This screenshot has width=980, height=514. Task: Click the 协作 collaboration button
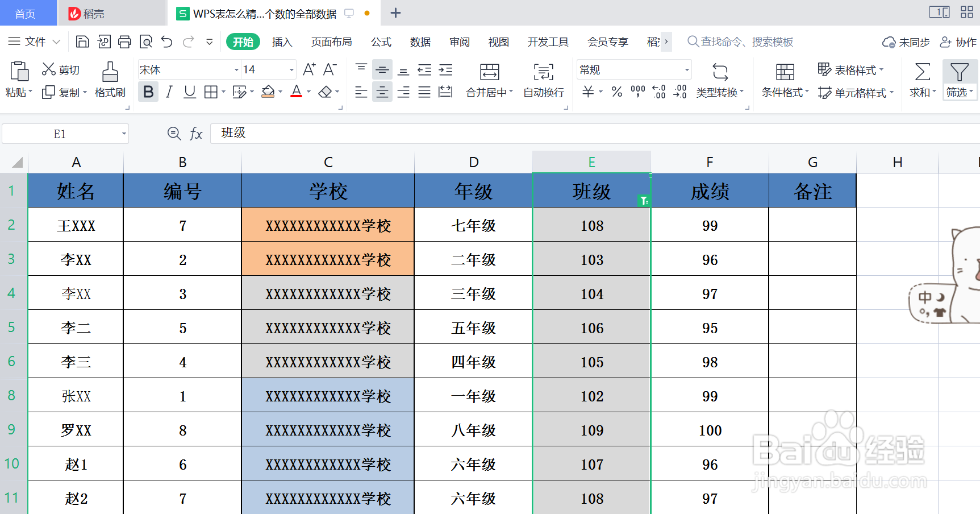tap(958, 42)
